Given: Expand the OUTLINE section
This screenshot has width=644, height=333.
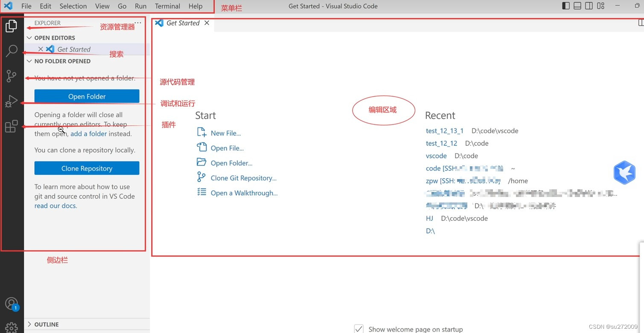Looking at the screenshot, I should pyautogui.click(x=29, y=324).
